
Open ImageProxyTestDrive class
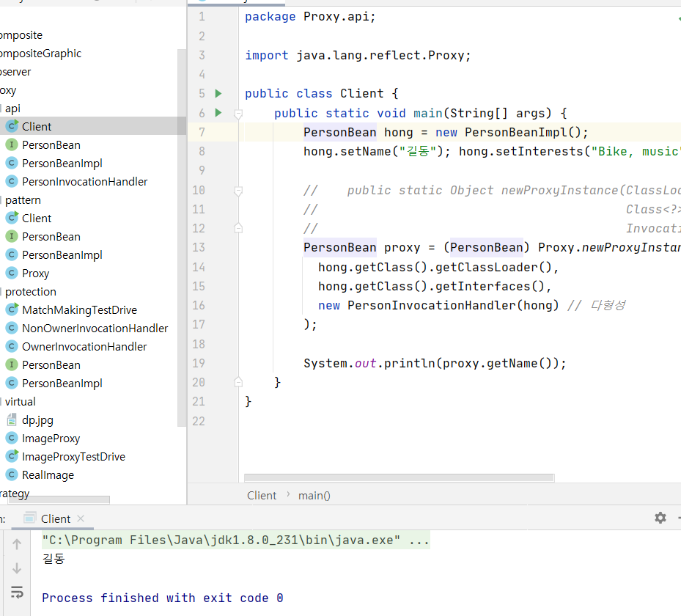[73, 457]
